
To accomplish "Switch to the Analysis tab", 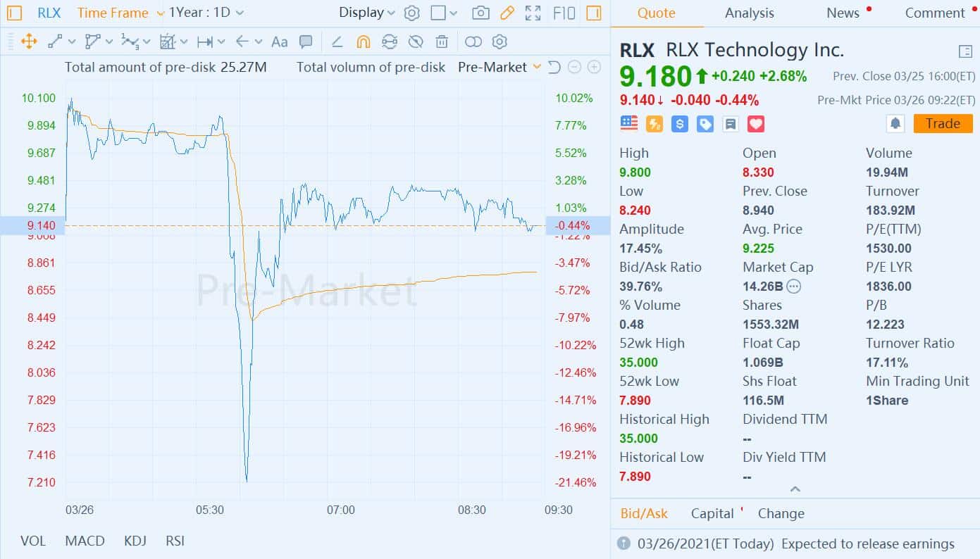I will click(x=749, y=13).
